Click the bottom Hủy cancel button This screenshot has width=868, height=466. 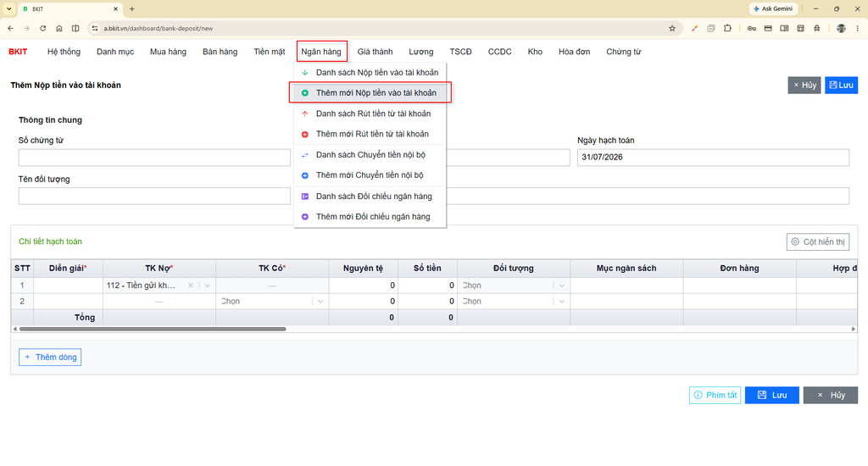click(831, 395)
